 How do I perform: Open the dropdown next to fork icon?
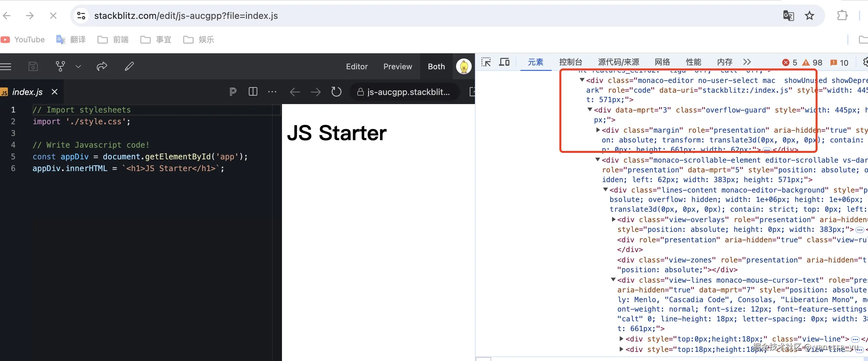[78, 66]
